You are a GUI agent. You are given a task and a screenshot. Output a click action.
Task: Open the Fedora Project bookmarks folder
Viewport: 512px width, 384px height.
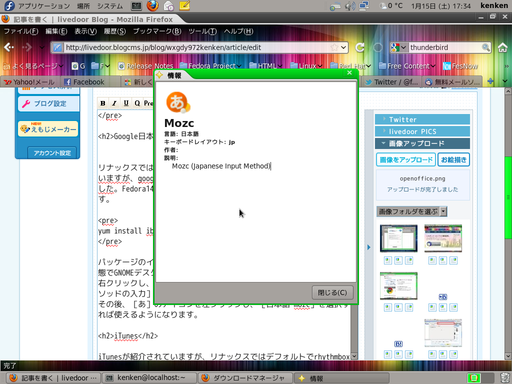211,66
